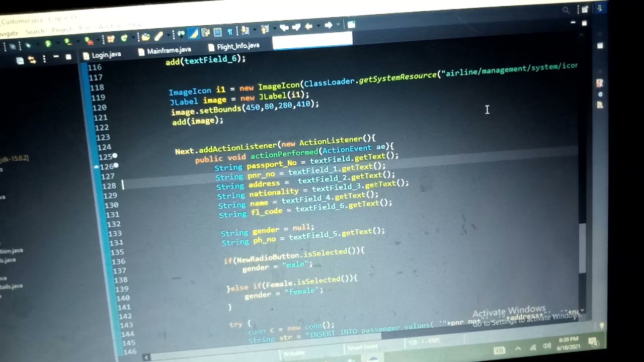The height and width of the screenshot is (362, 644).
Task: Click the taskbar clock showing 6:39 PM
Action: [568, 343]
